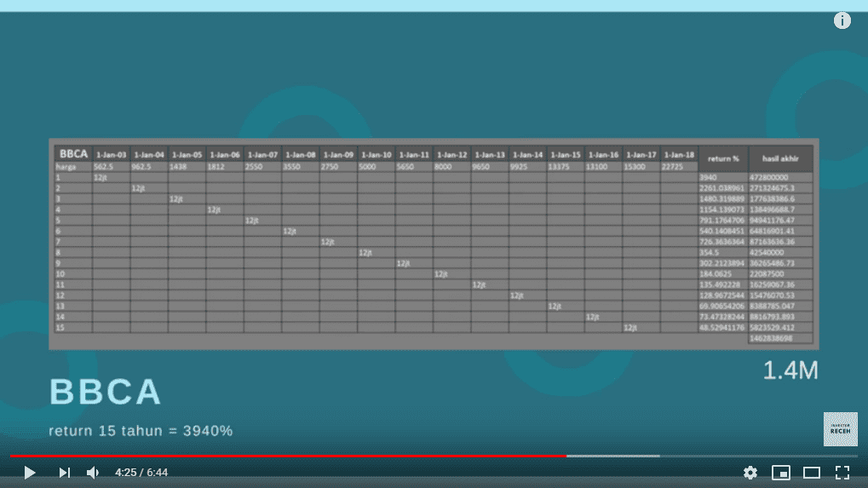Select the 1-Jan-06 column header
The height and width of the screenshot is (488, 868).
pyautogui.click(x=225, y=155)
